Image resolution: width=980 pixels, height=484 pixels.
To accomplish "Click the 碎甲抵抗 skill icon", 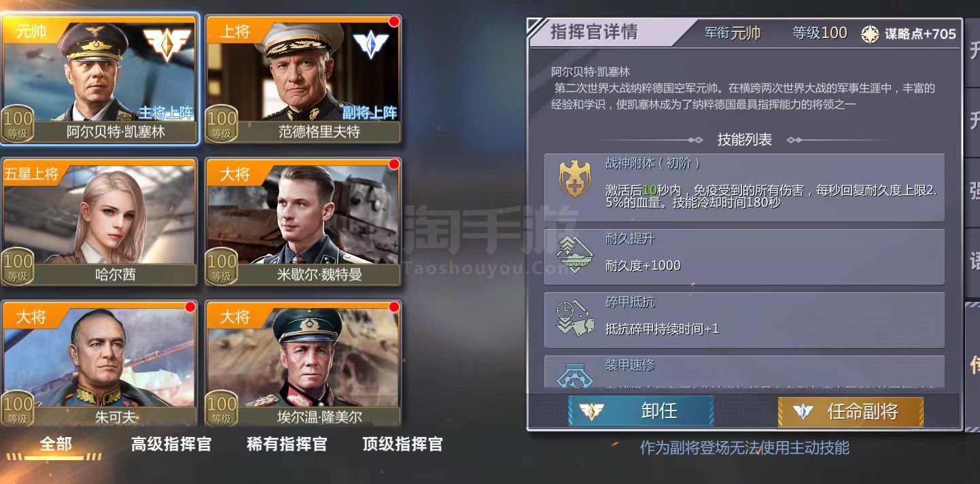I will point(574,317).
